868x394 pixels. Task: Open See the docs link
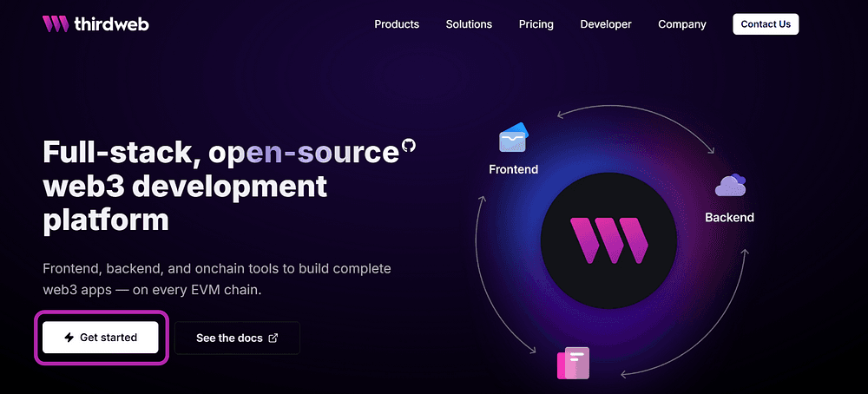tap(237, 338)
